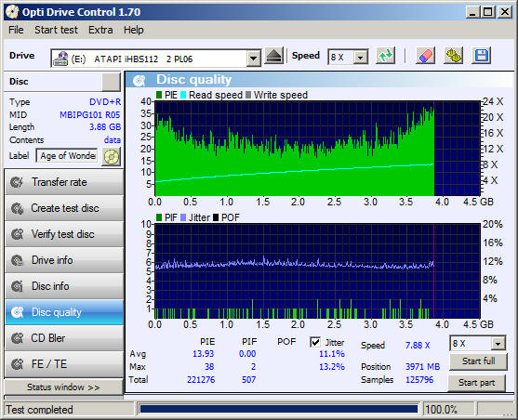Click the drive eject icon
518x420 pixels.
(x=274, y=56)
